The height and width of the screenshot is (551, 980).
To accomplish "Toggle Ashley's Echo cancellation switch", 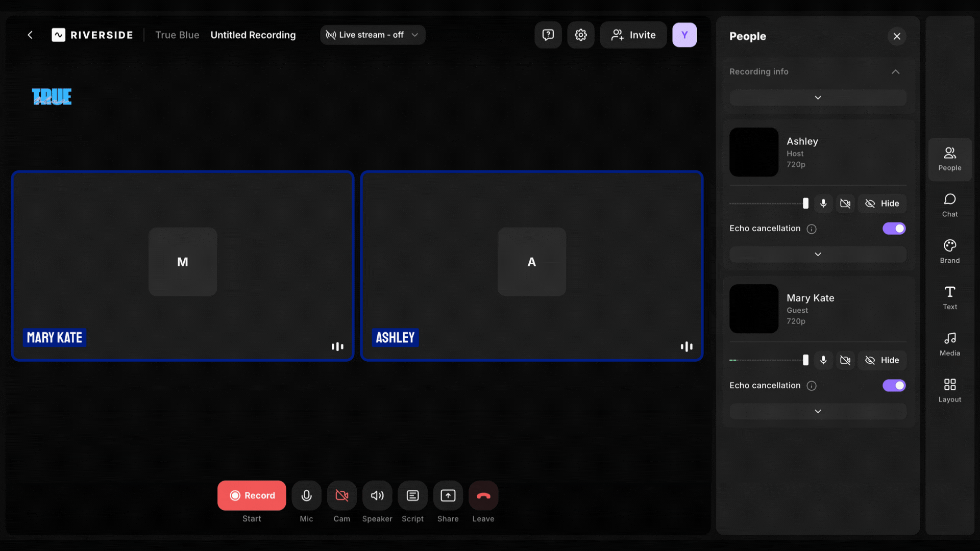I will click(894, 229).
